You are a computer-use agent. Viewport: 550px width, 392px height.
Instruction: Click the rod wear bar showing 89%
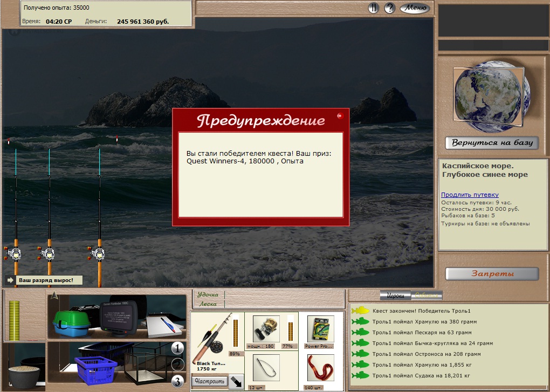pyautogui.click(x=236, y=332)
